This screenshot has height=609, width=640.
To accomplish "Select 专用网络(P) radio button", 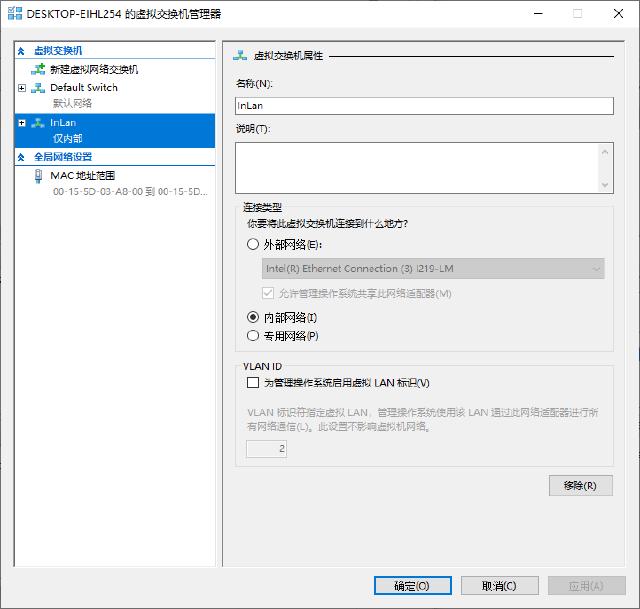I will pyautogui.click(x=253, y=336).
